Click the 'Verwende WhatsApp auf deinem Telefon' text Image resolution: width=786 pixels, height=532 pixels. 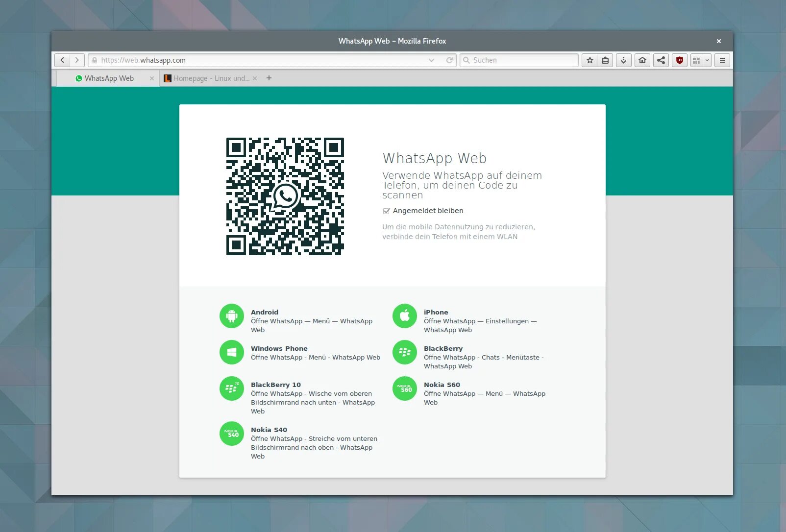[x=462, y=185]
